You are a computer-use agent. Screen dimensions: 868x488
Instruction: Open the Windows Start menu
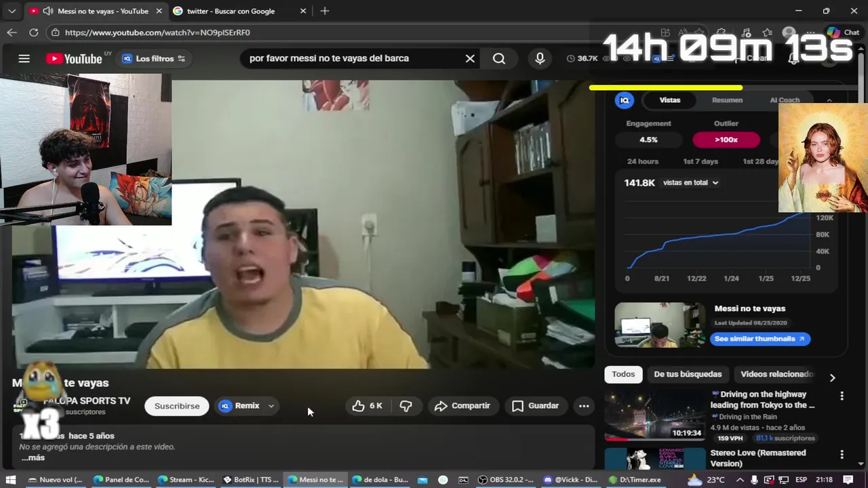(11, 480)
